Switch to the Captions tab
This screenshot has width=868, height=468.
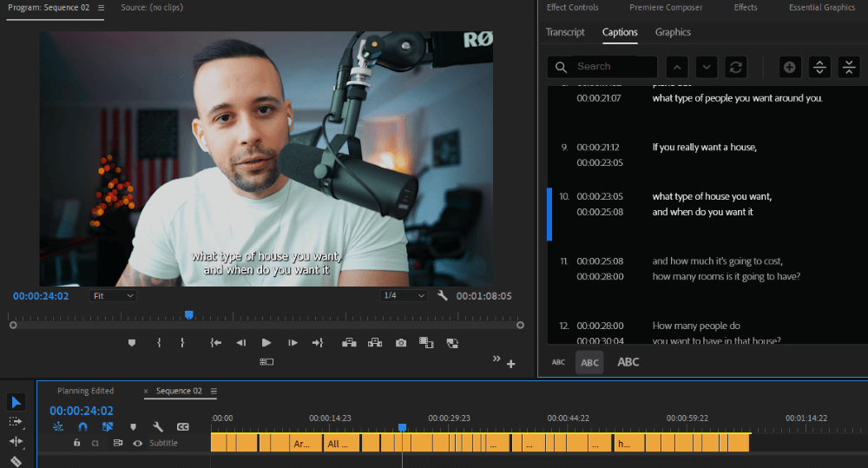point(620,32)
